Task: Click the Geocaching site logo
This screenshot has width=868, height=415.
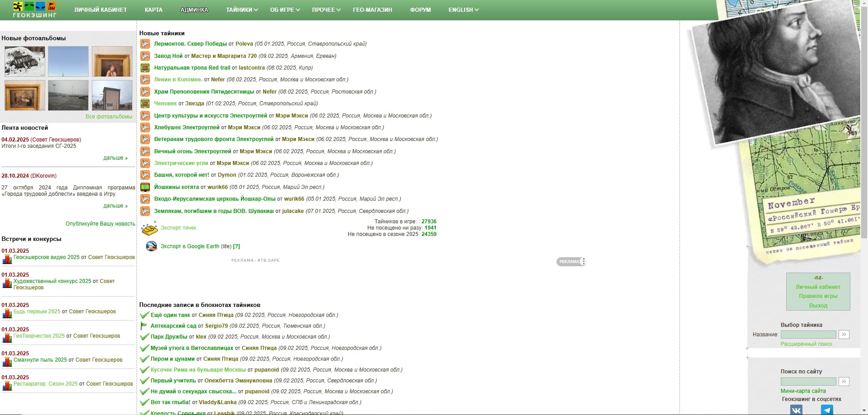Action: [x=34, y=9]
